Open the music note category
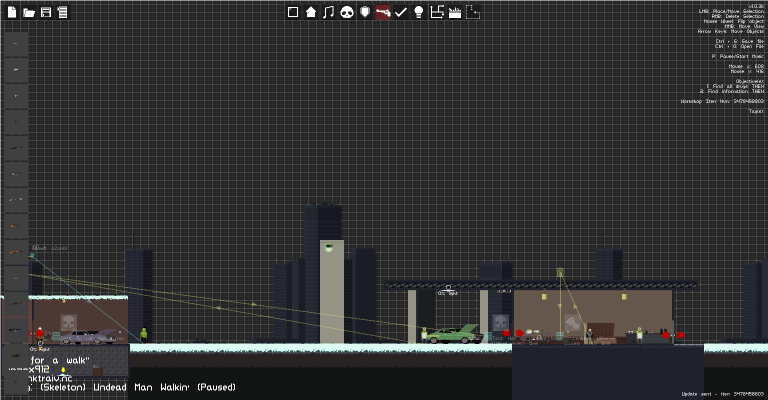768x400 pixels. tap(329, 12)
